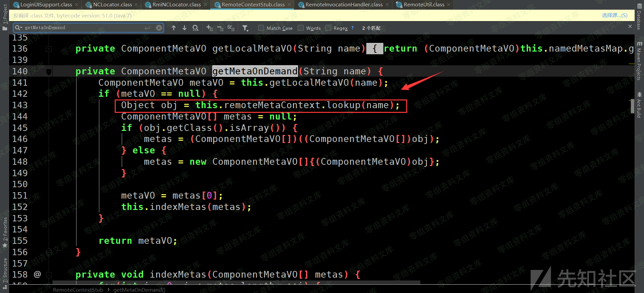The image size is (644, 293).
Task: Open the search filter funnel menu
Action: pyautogui.click(x=245, y=28)
